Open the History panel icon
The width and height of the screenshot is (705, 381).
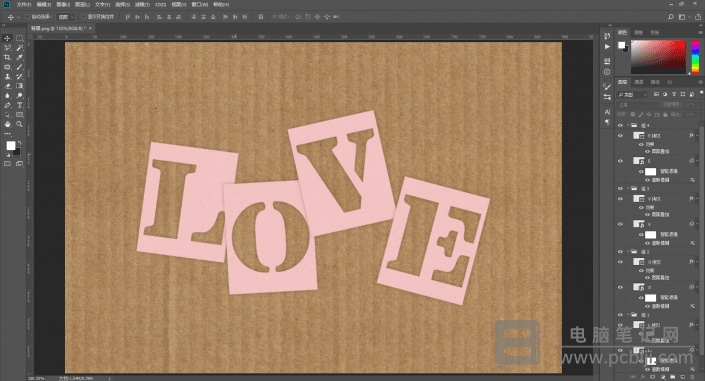pyautogui.click(x=607, y=36)
